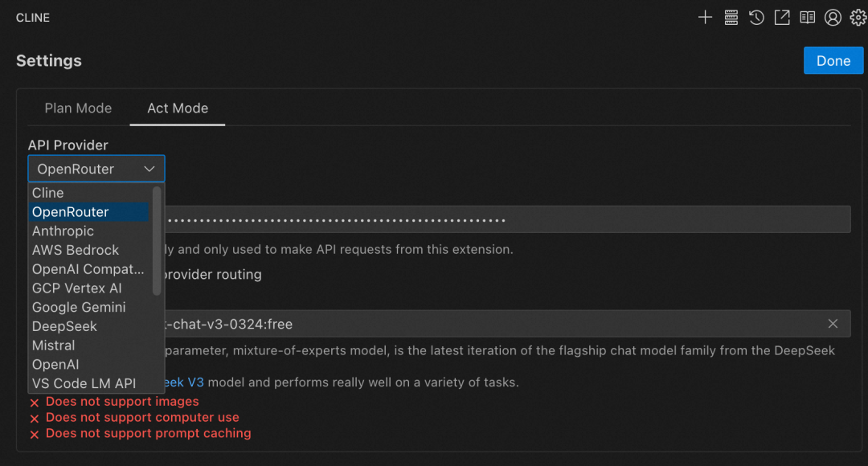Screen dimensions: 868x466
Task: Switch to the Plan Mode tab
Action: pyautogui.click(x=78, y=108)
